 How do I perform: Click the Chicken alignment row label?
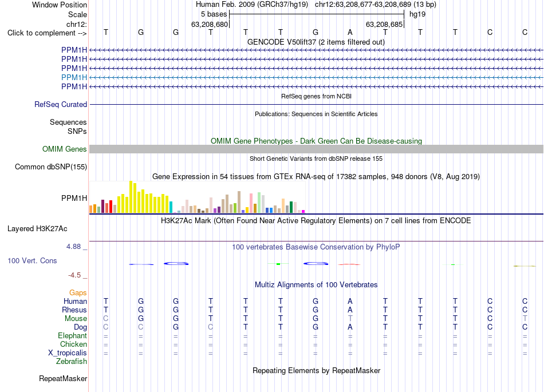coord(73,344)
